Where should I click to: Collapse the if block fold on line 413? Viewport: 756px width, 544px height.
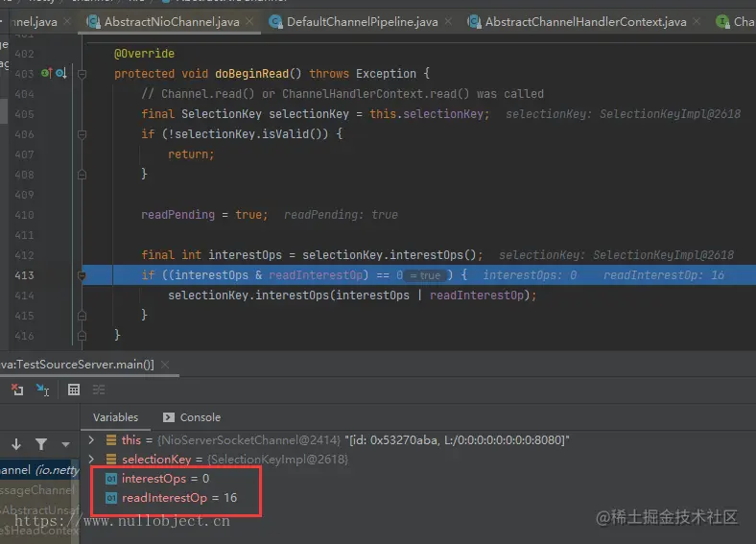82,275
